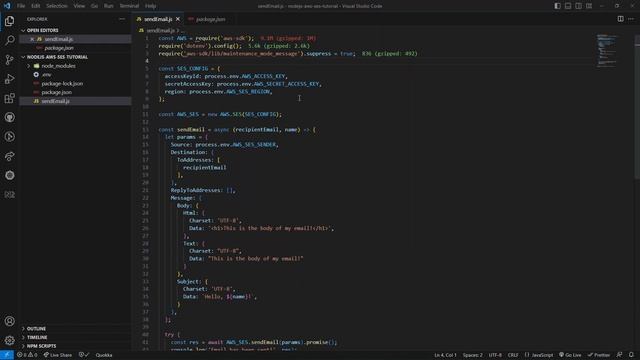Open the Help menu
640x360 pixels.
[x=151, y=6]
